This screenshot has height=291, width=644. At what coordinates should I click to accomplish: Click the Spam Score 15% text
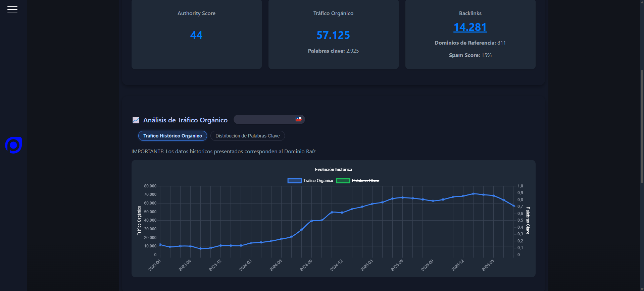pos(470,55)
